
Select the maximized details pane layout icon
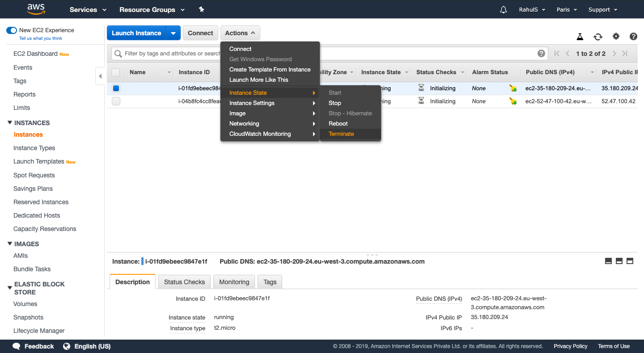(630, 261)
